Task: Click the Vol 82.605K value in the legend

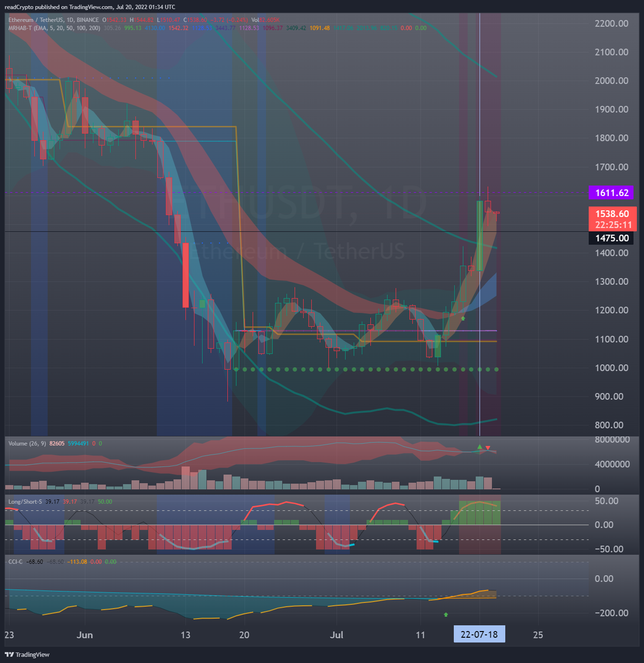Action: pyautogui.click(x=266, y=20)
